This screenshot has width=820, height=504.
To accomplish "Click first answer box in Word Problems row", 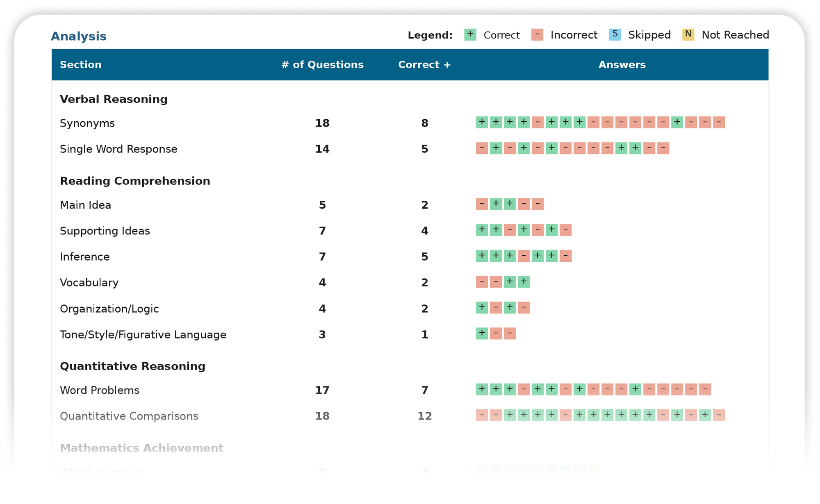I will point(482,389).
